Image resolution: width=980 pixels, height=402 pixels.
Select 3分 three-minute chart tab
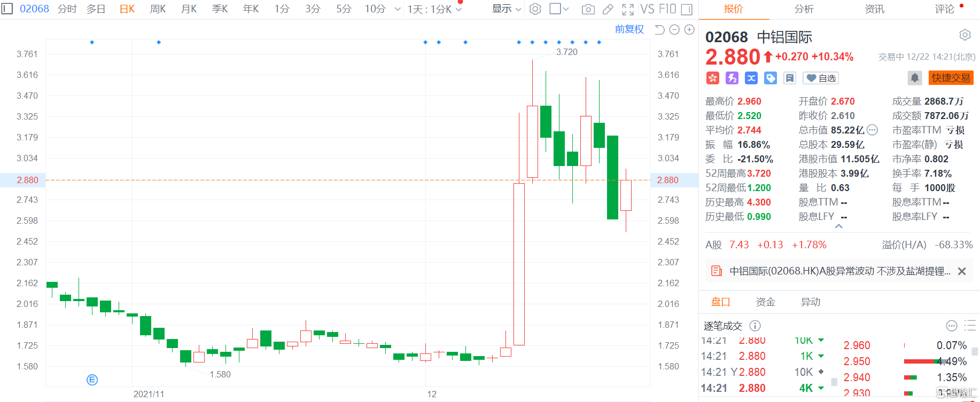point(313,9)
